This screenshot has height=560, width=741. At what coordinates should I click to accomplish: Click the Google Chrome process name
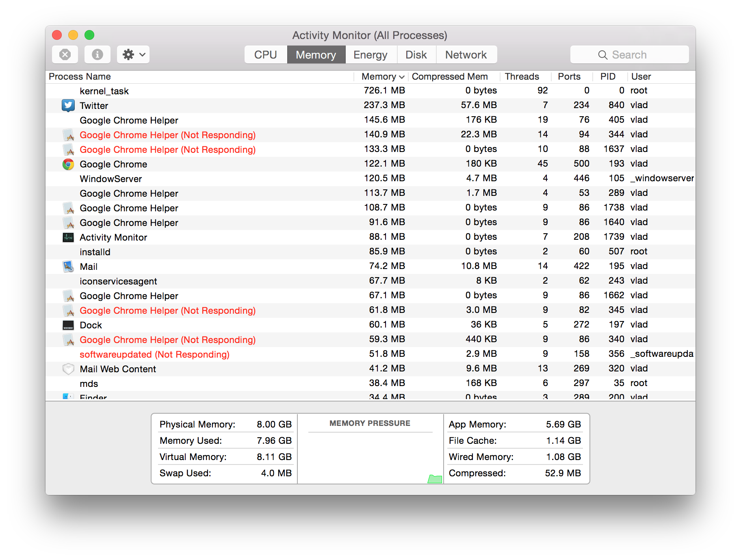coord(113,164)
